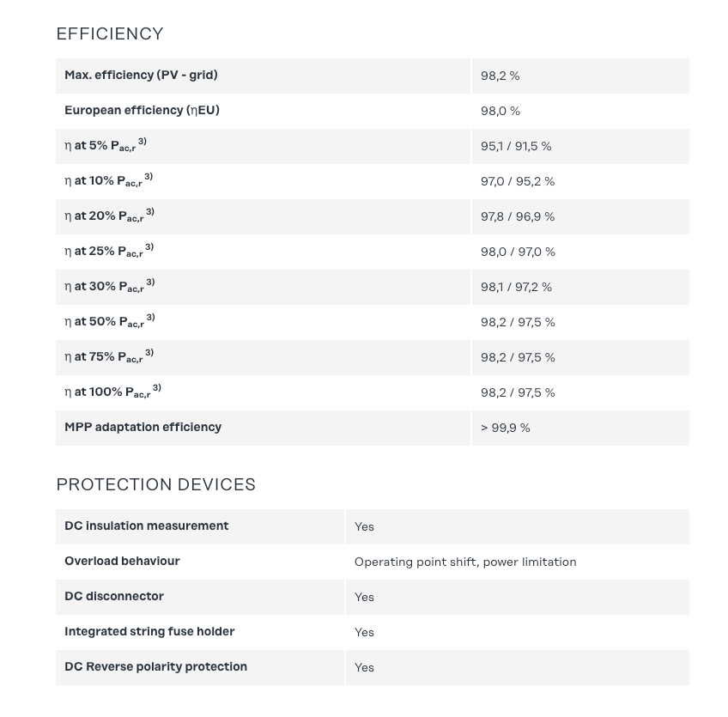Select the MPP adaptation efficiency label
This screenshot has width=728, height=717.
(143, 428)
